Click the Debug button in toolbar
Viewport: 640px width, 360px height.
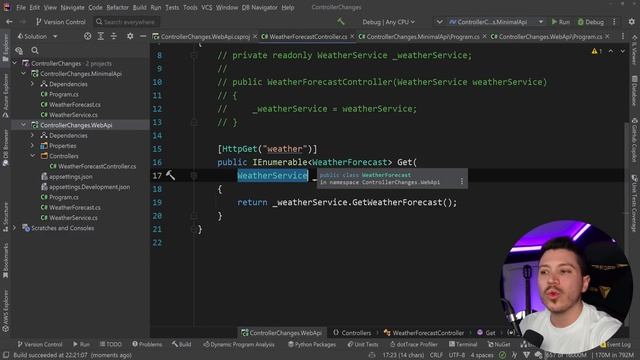pyautogui.click(x=591, y=22)
